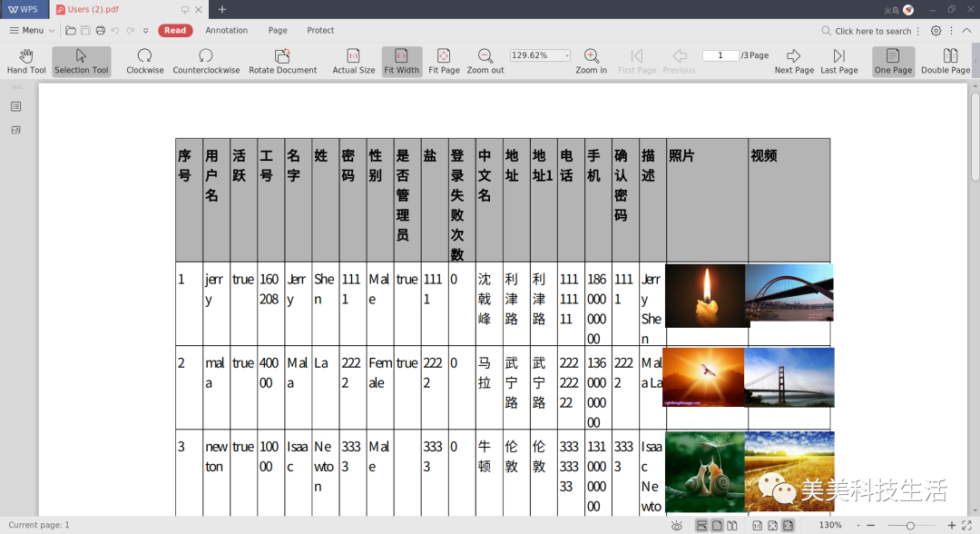This screenshot has height=534, width=980.
Task: Open file folder icon
Action: [x=71, y=30]
